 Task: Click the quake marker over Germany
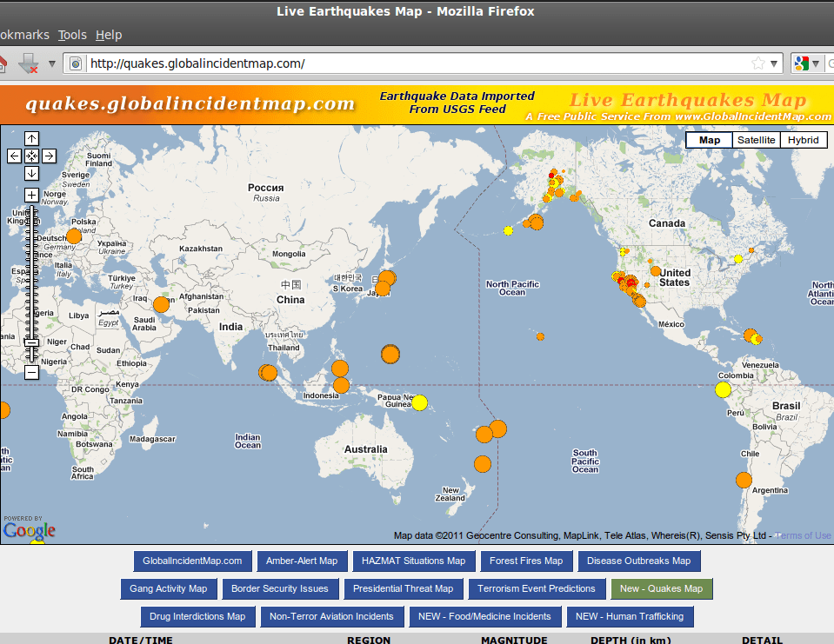tap(73, 236)
